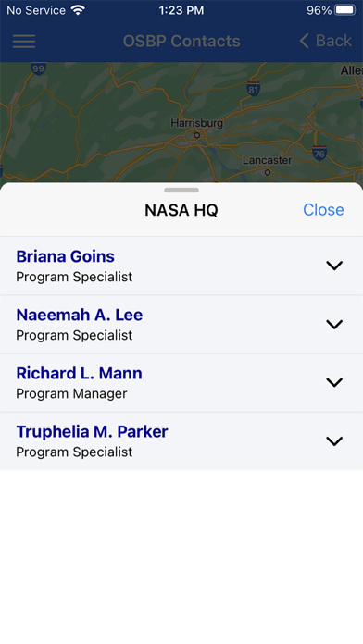
Task: Expand Naeemah A. Lee chevron
Action: point(334,325)
